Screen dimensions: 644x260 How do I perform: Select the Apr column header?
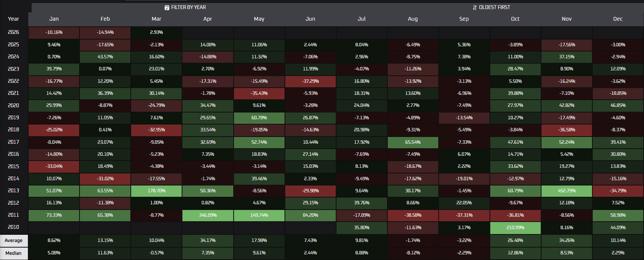pyautogui.click(x=207, y=19)
